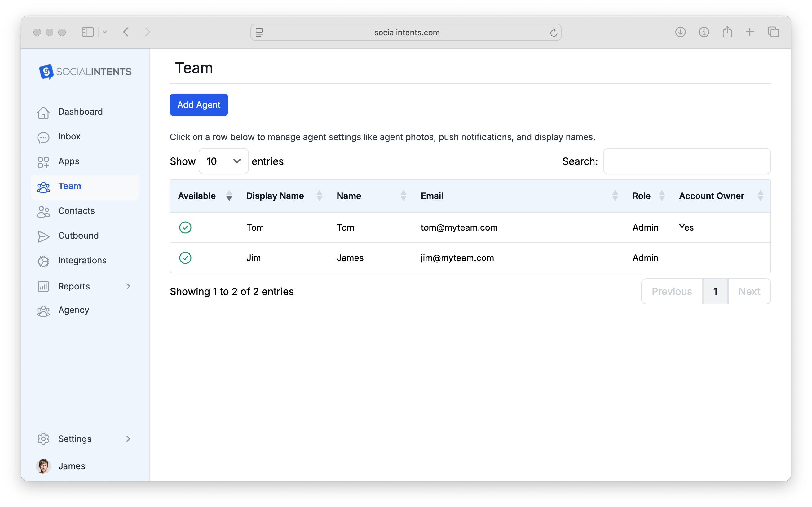Click the Admin role in Jim's row
This screenshot has width=812, height=507.
(x=645, y=258)
